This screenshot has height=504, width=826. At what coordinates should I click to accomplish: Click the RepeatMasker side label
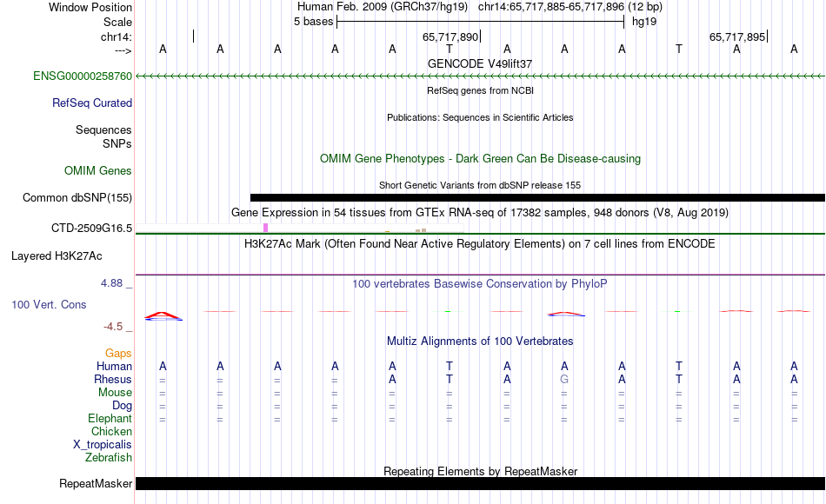pyautogui.click(x=96, y=483)
